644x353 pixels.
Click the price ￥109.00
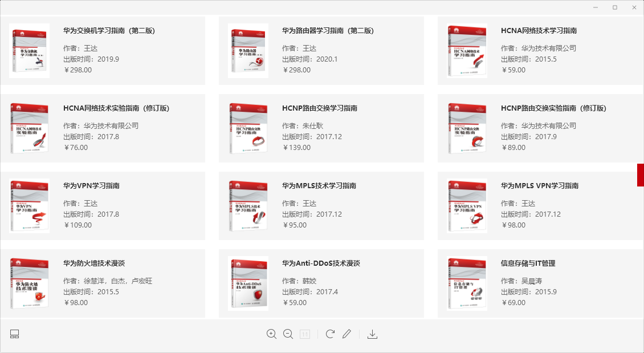(x=77, y=225)
